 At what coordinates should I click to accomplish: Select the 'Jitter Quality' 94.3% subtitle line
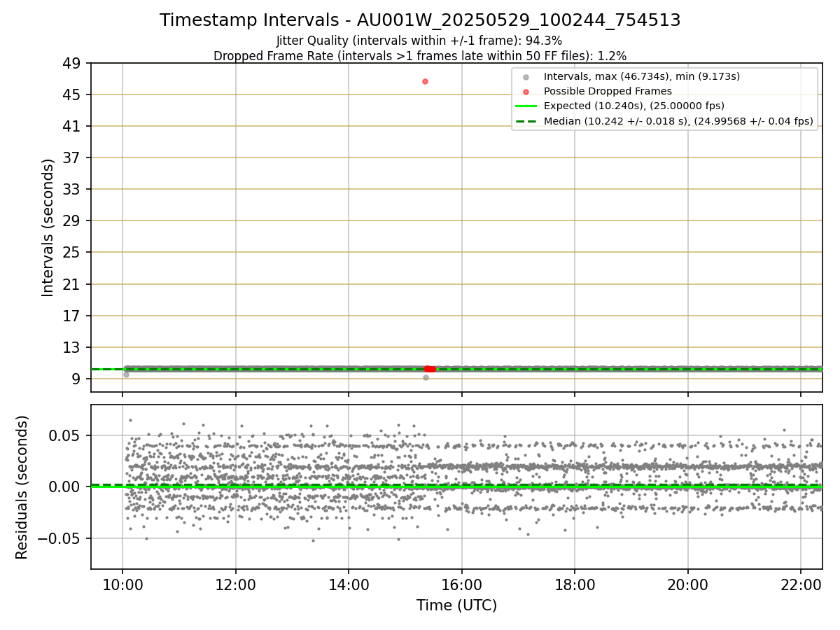(420, 41)
